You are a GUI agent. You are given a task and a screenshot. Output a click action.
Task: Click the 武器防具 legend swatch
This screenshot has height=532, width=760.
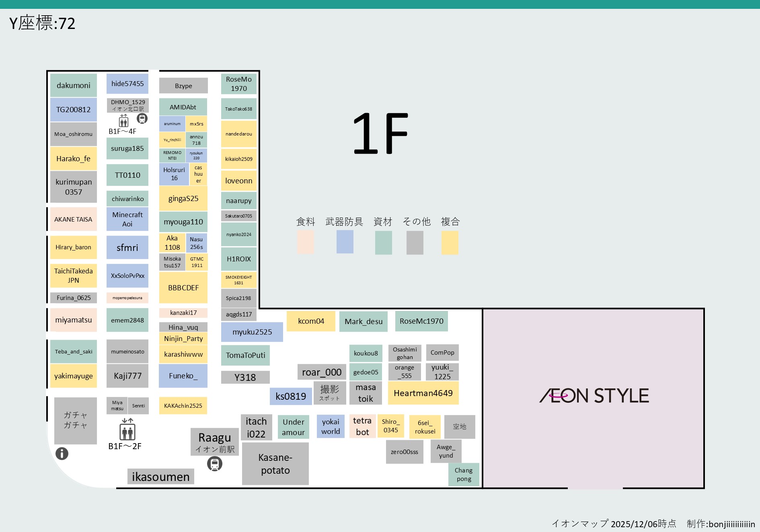(x=345, y=242)
